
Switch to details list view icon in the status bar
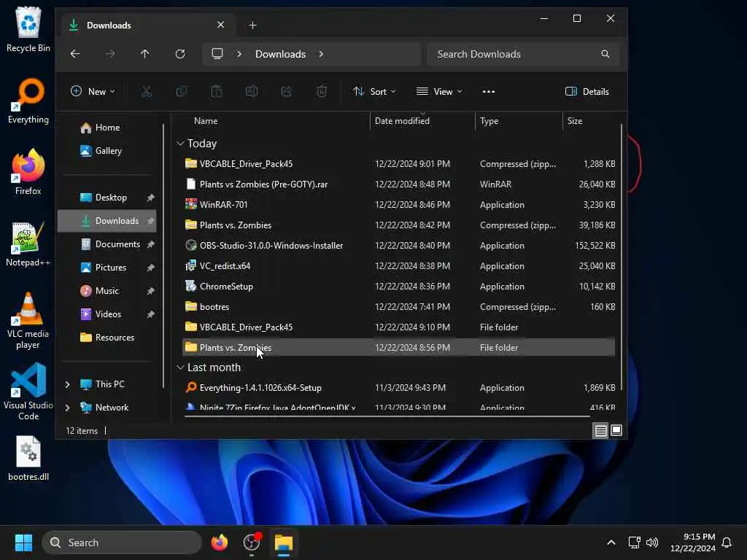coord(601,430)
